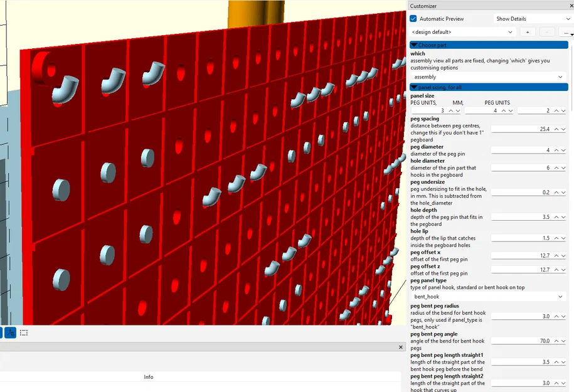Toggle the dashed-rectangle Show Edges icon
The image size is (574, 392).
coord(24,332)
